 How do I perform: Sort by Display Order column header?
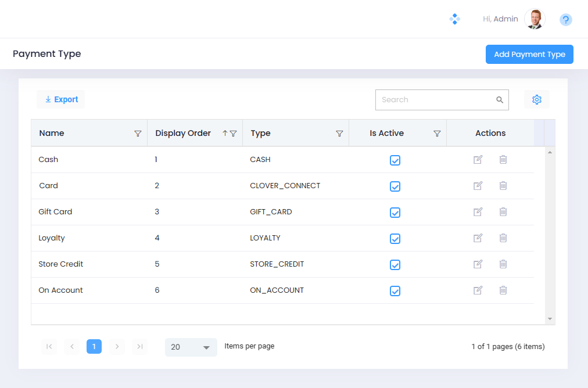click(x=183, y=134)
